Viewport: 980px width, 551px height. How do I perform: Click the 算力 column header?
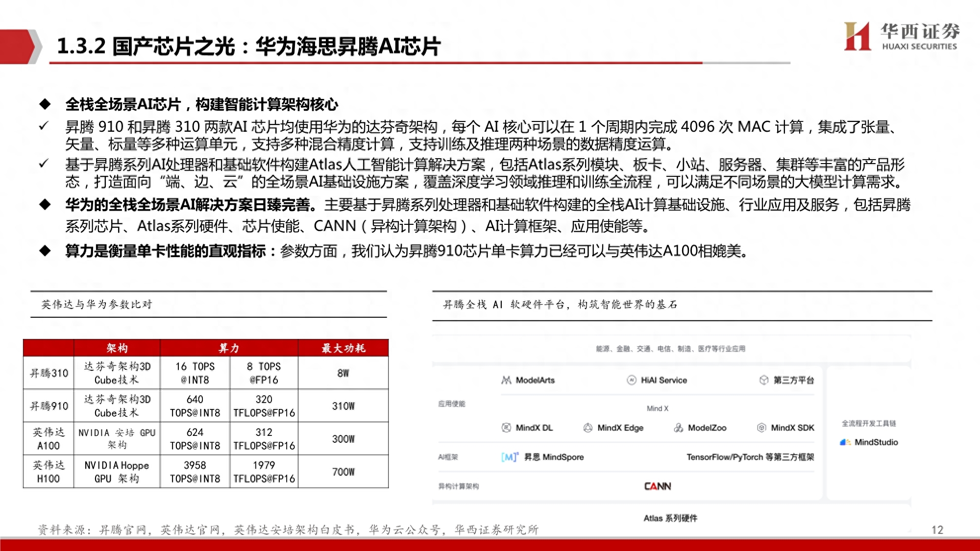229,348
